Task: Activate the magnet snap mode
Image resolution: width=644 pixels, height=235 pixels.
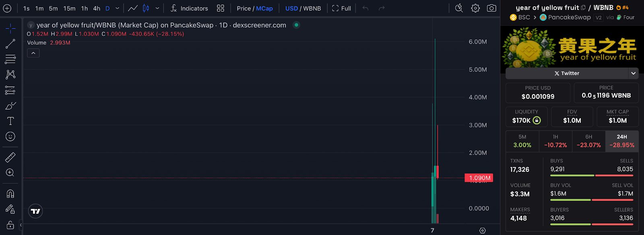Action: pyautogui.click(x=10, y=194)
